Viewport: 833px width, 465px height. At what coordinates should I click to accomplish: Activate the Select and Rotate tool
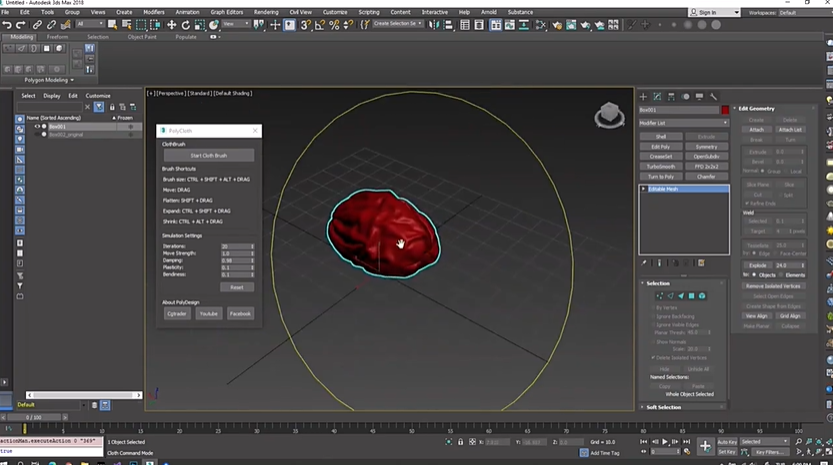[x=185, y=24]
